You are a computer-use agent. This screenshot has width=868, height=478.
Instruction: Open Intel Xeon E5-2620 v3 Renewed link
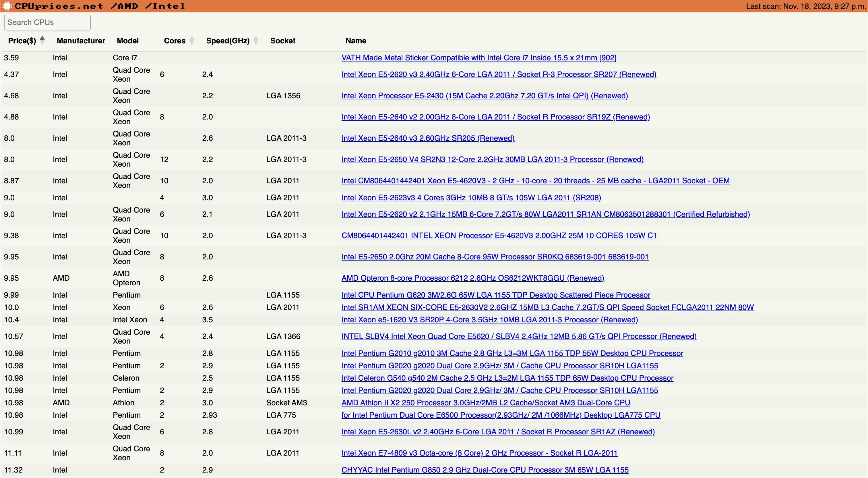point(499,74)
